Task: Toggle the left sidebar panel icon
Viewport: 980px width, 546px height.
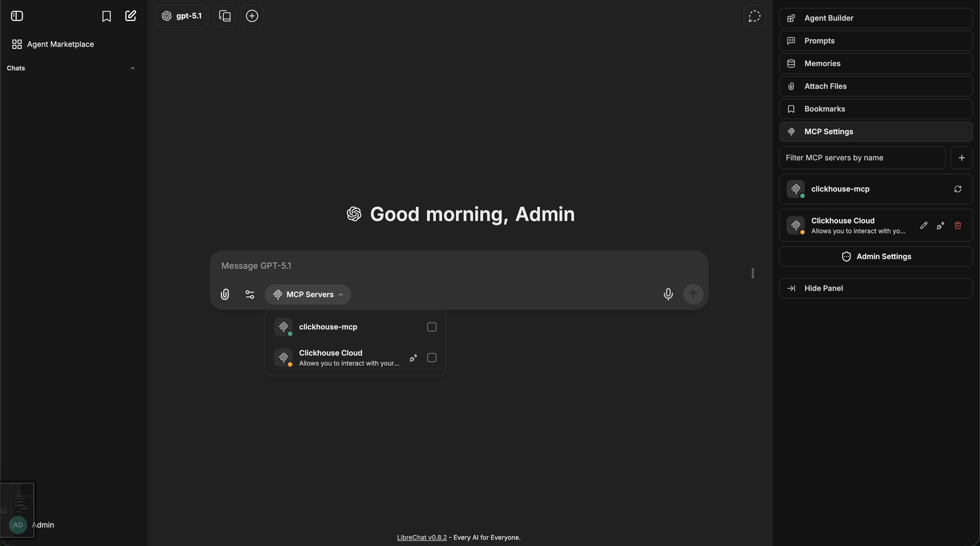Action: (17, 16)
